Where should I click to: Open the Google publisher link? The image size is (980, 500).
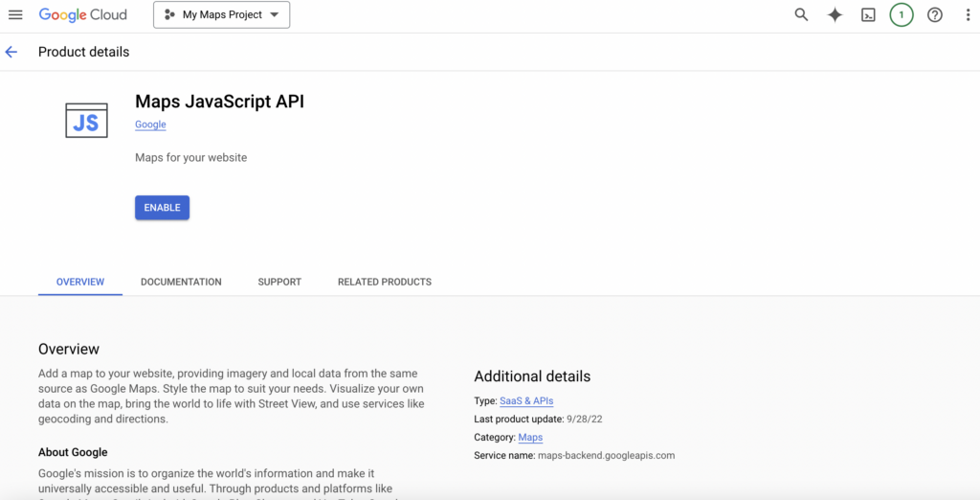[150, 125]
